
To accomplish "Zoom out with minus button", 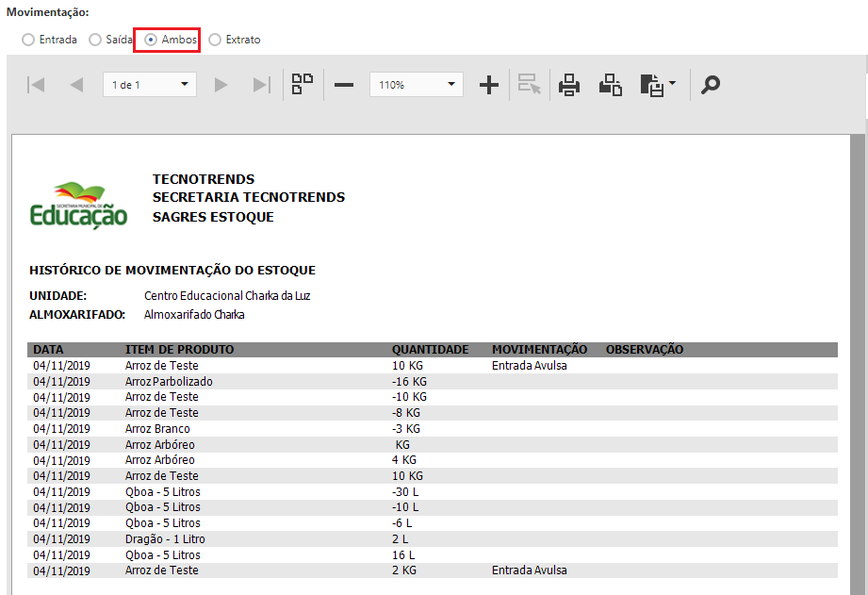I will coord(344,85).
